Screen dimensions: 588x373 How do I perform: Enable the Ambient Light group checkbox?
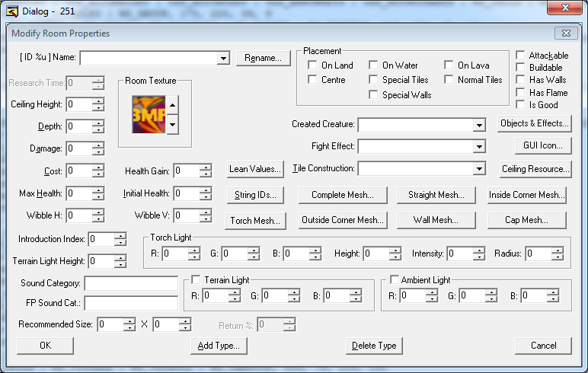[394, 279]
